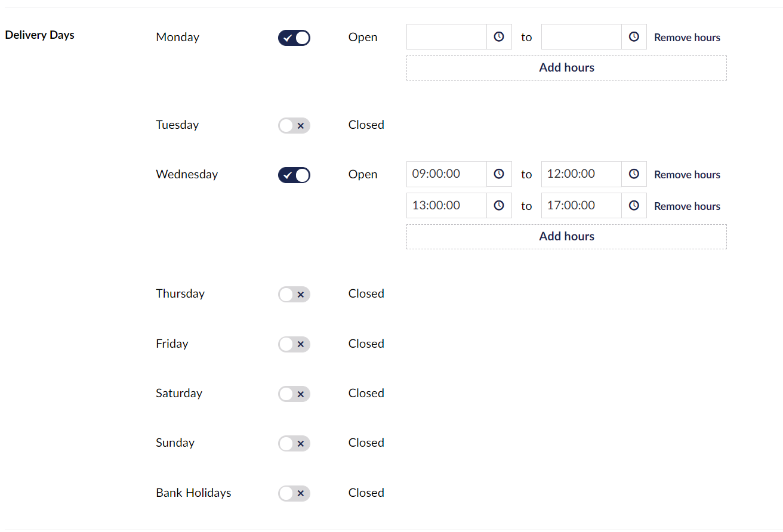Open time picker beside Wednesday 17:00:00
783x532 pixels.
pos(634,206)
